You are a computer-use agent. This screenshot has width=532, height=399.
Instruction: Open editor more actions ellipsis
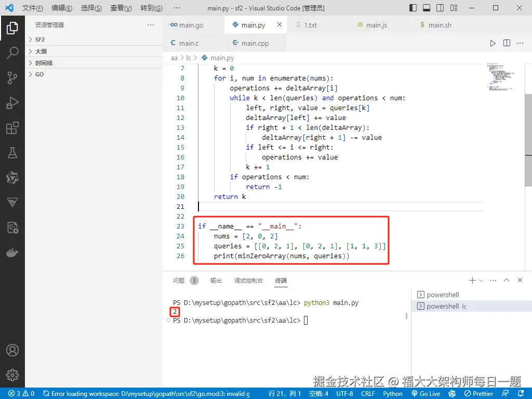click(x=520, y=43)
